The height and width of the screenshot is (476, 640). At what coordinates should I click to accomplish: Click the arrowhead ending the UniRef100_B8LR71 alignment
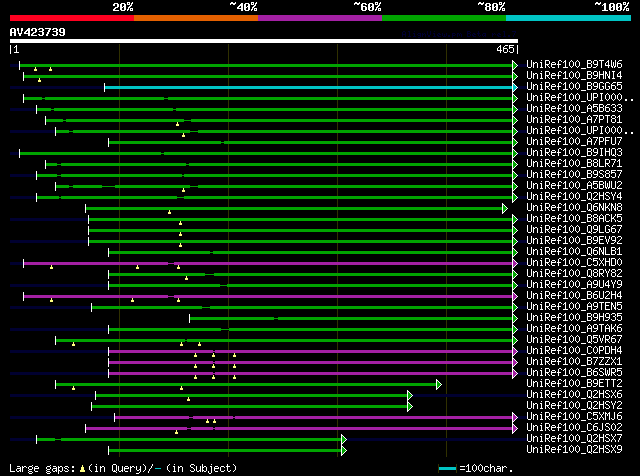coord(515,165)
